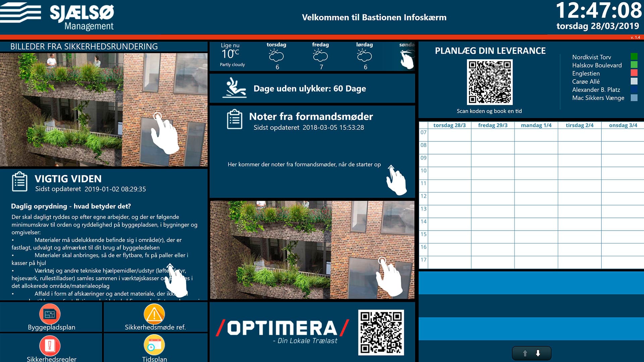Click the 17 hour row label
644x362 pixels.
click(423, 260)
